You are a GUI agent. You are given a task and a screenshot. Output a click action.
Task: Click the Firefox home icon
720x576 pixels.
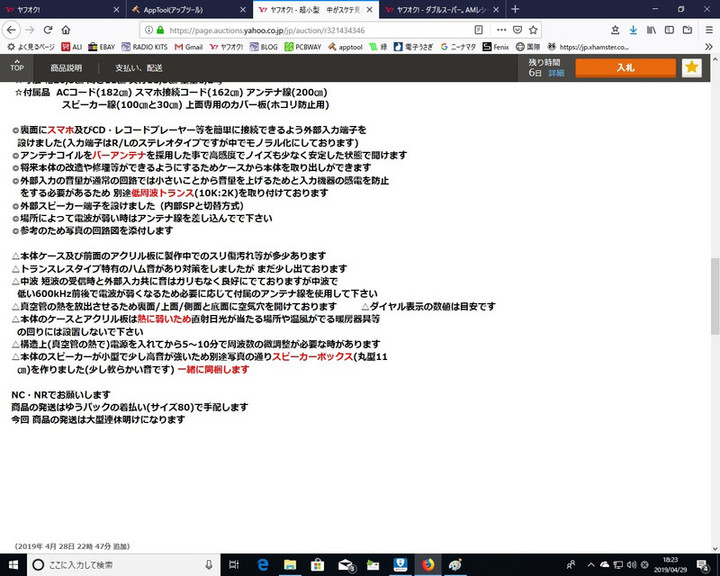click(66, 30)
